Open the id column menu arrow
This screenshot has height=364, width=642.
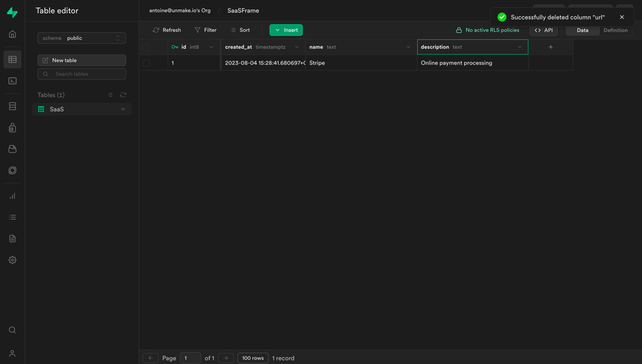pos(211,47)
